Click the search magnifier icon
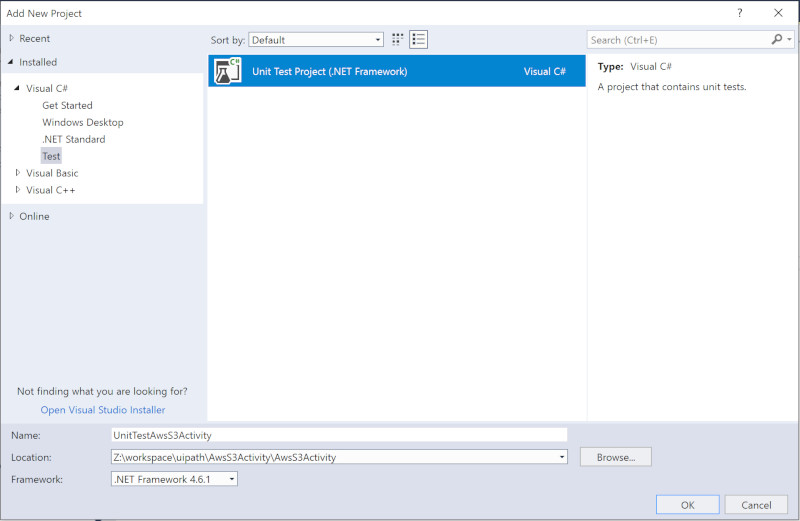 click(x=777, y=40)
